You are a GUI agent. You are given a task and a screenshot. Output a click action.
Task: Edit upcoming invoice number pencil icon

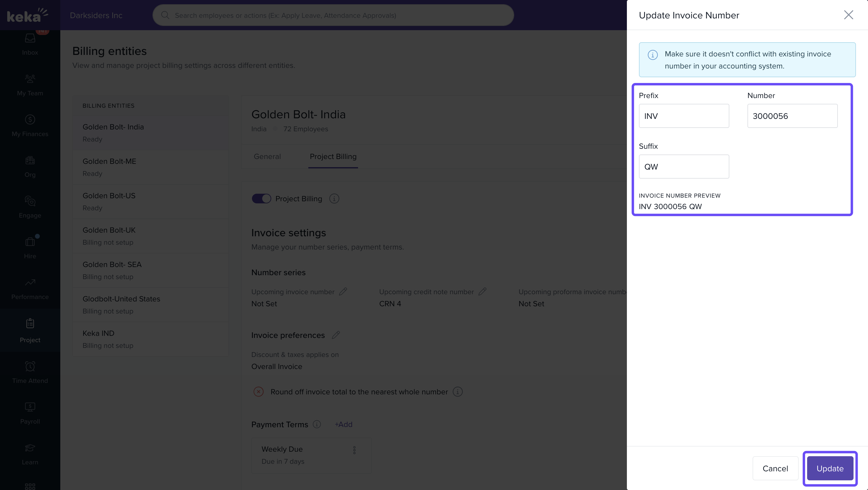pyautogui.click(x=343, y=291)
